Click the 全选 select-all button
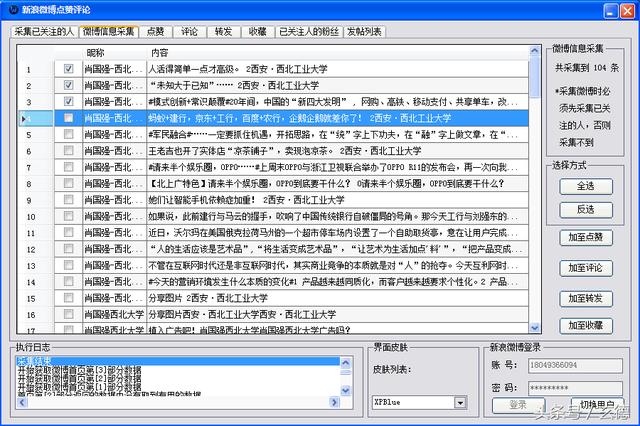This screenshot has width=640, height=426. [x=586, y=186]
